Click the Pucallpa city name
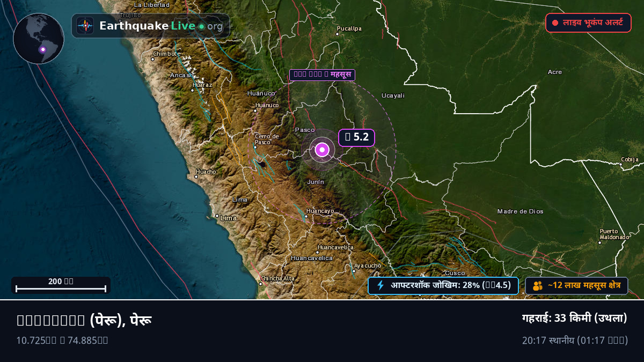The width and height of the screenshot is (644, 362). (349, 28)
